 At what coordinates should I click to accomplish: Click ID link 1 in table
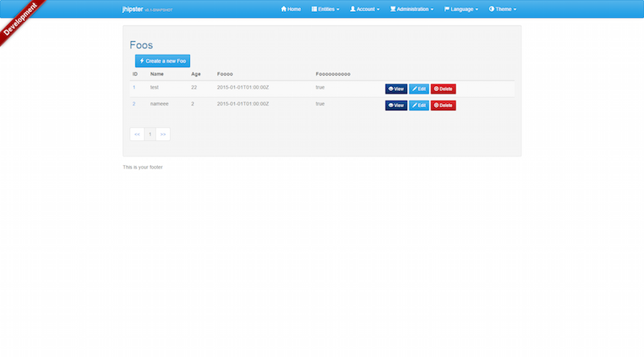(134, 86)
